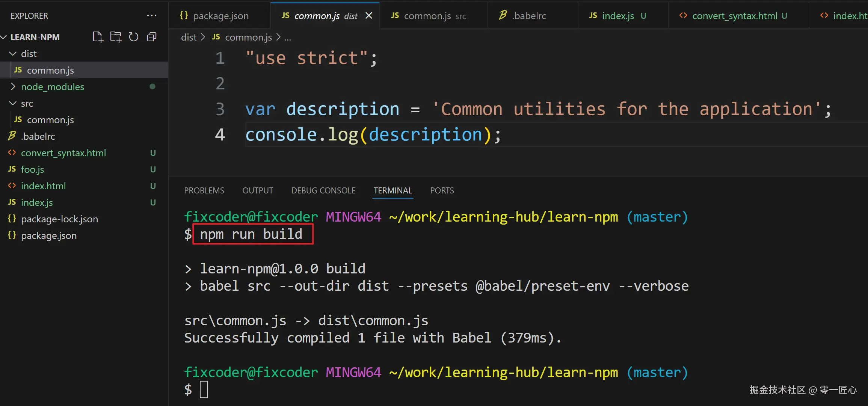Switch to the PROBLEMS panel tab
The height and width of the screenshot is (406, 868).
(204, 190)
